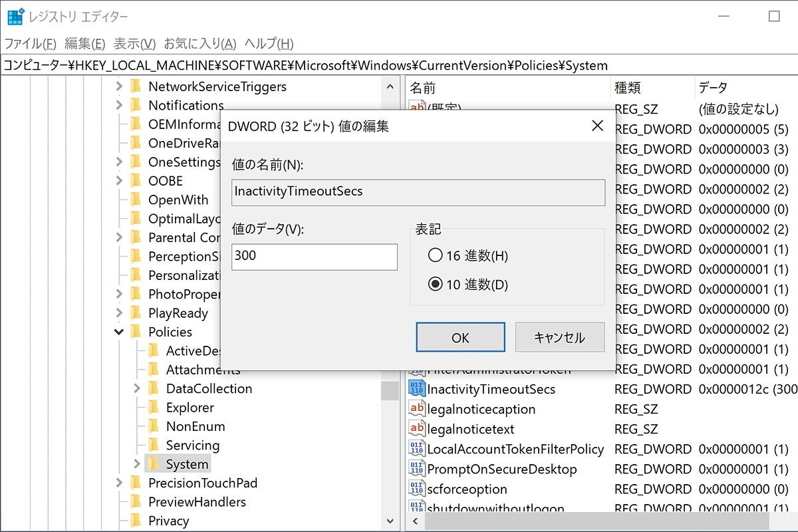Expand the Notifications tree node
Screen dimensions: 798x532
click(x=119, y=105)
